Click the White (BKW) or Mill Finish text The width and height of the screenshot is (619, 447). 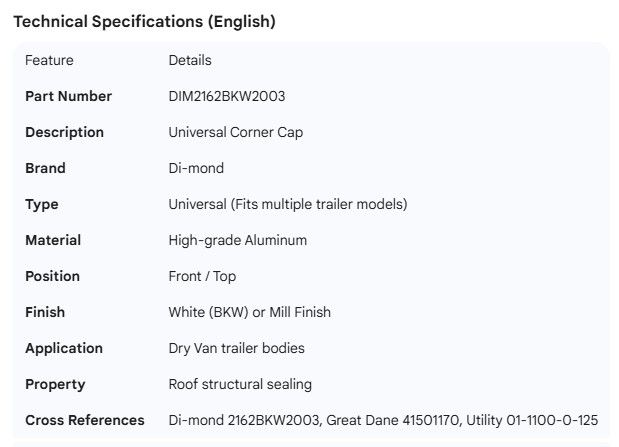point(250,312)
